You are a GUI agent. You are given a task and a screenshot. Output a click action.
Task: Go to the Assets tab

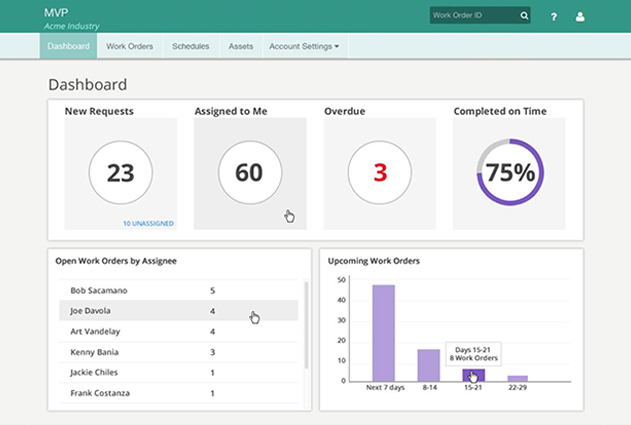241,46
